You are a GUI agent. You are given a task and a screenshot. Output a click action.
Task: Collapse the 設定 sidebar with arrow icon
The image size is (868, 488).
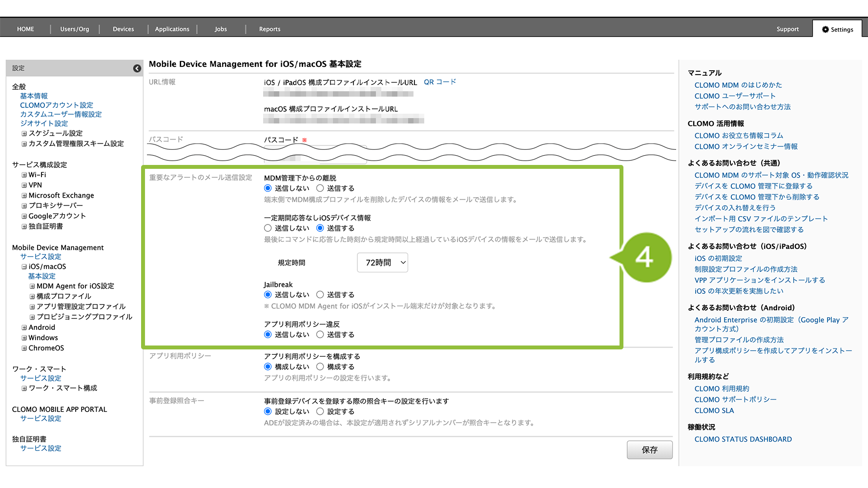click(x=137, y=68)
